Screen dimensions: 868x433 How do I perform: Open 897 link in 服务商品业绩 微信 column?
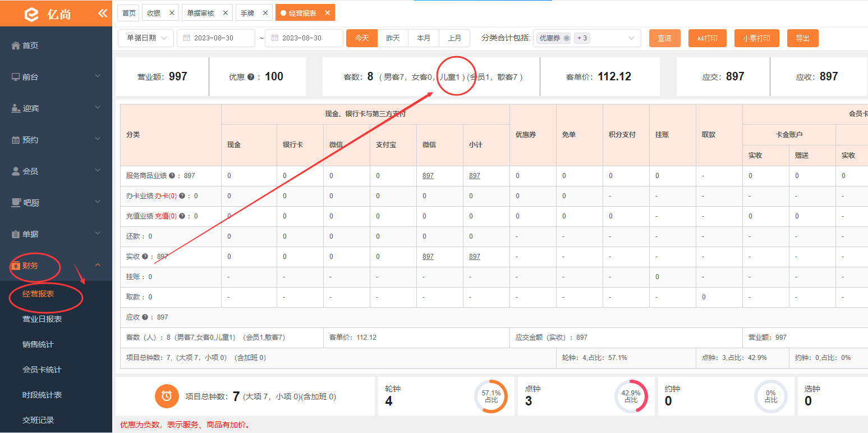[428, 176]
